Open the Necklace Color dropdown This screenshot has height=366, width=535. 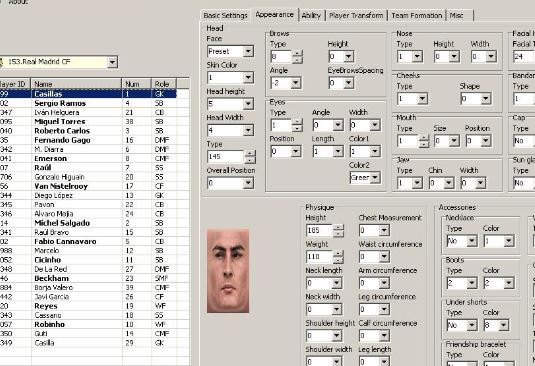pyautogui.click(x=508, y=241)
